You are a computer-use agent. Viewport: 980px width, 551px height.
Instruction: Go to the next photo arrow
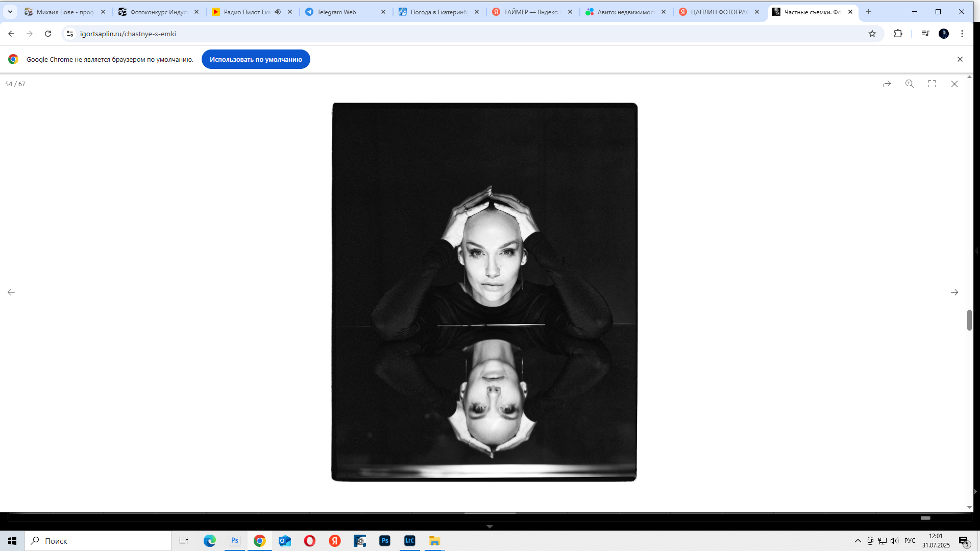coord(954,292)
